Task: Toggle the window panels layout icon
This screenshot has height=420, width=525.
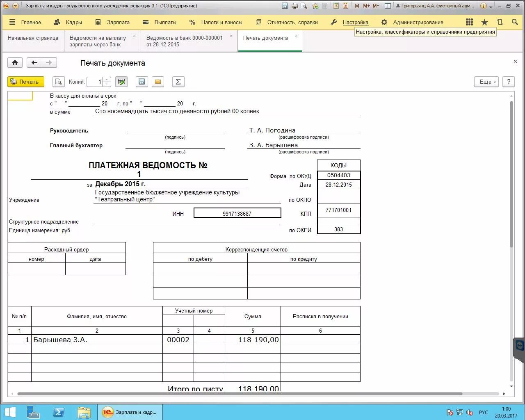Action: pos(388,6)
